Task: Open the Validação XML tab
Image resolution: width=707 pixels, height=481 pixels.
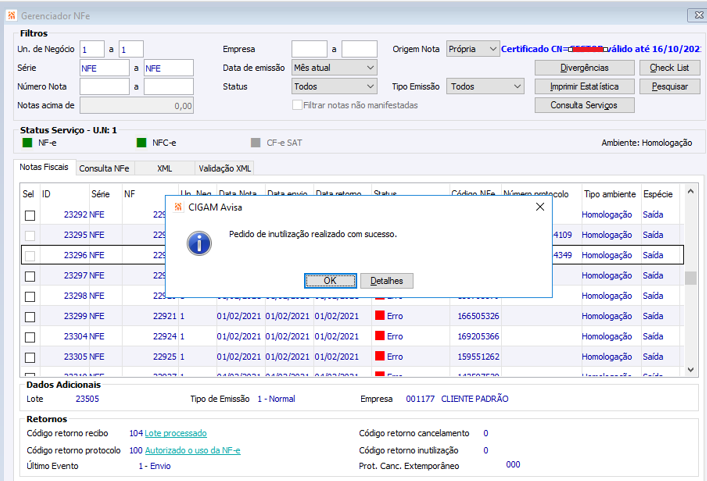Action: pos(224,169)
